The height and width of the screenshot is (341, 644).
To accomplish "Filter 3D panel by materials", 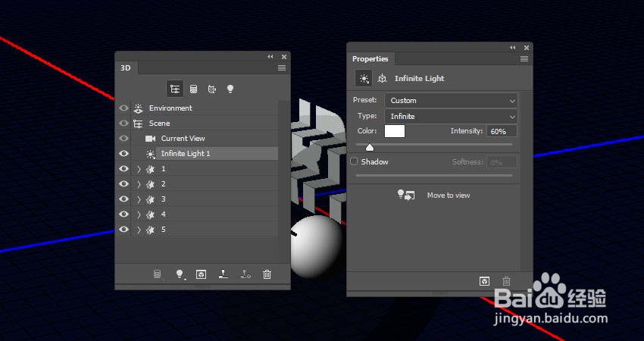I will (x=212, y=89).
